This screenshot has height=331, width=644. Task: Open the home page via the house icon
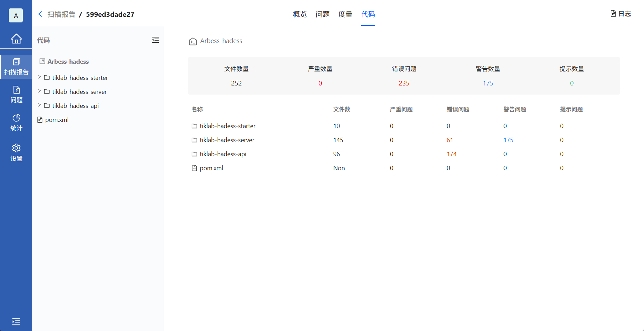click(x=16, y=39)
